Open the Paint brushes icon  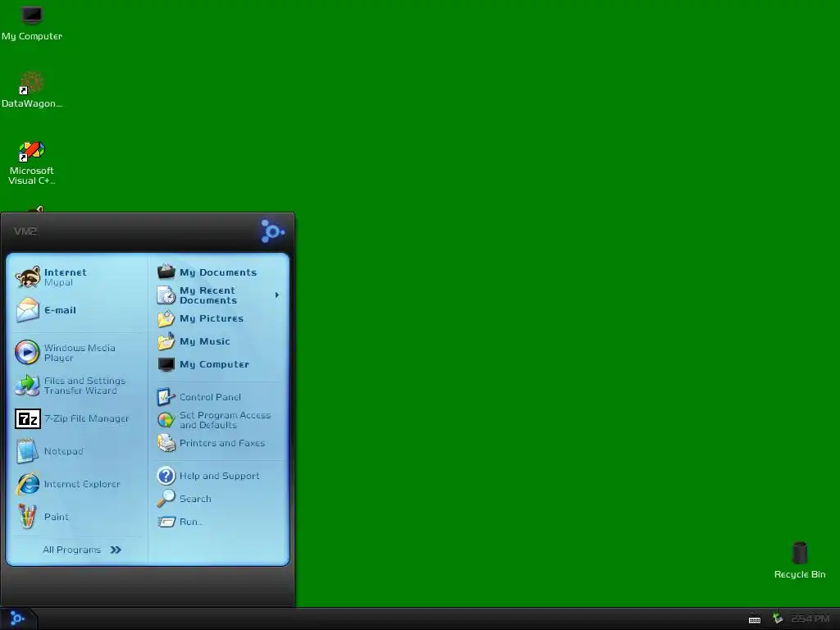[27, 517]
